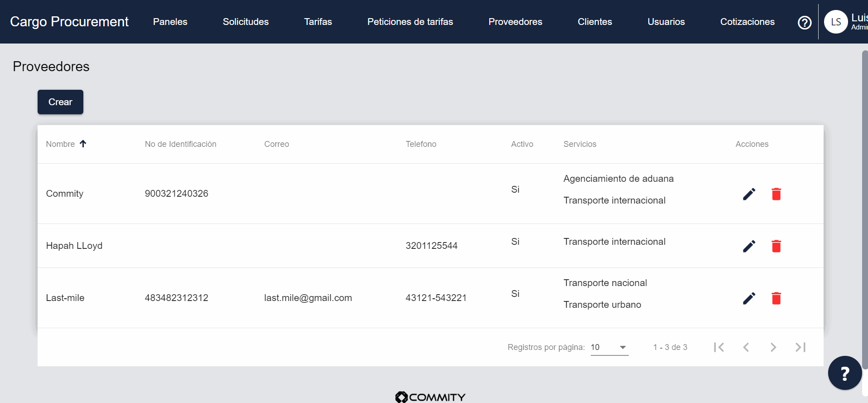This screenshot has height=403, width=868.
Task: Open the records per page dropdown
Action: point(609,347)
